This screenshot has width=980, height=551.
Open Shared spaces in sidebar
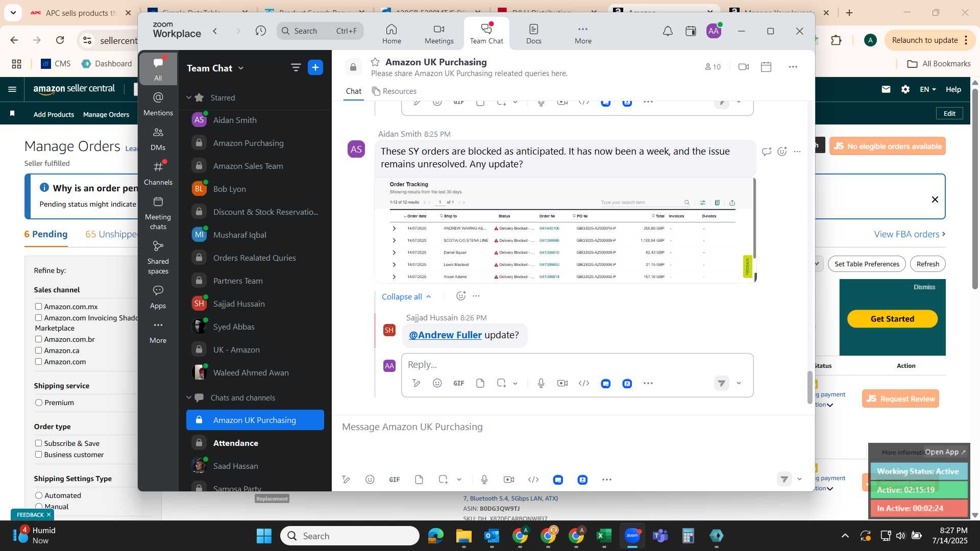pos(158,258)
